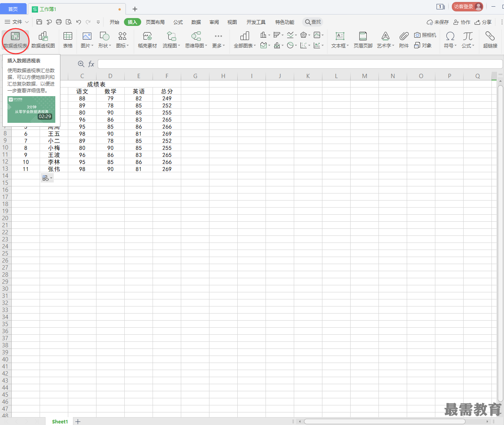Select column G header
Image resolution: width=504 pixels, height=425 pixels.
(195, 76)
